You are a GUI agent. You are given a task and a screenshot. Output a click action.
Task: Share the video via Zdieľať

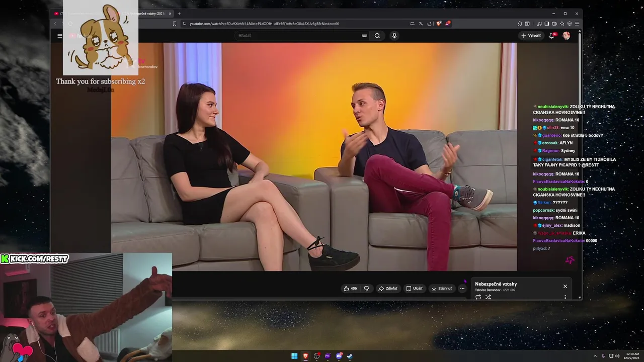click(388, 289)
